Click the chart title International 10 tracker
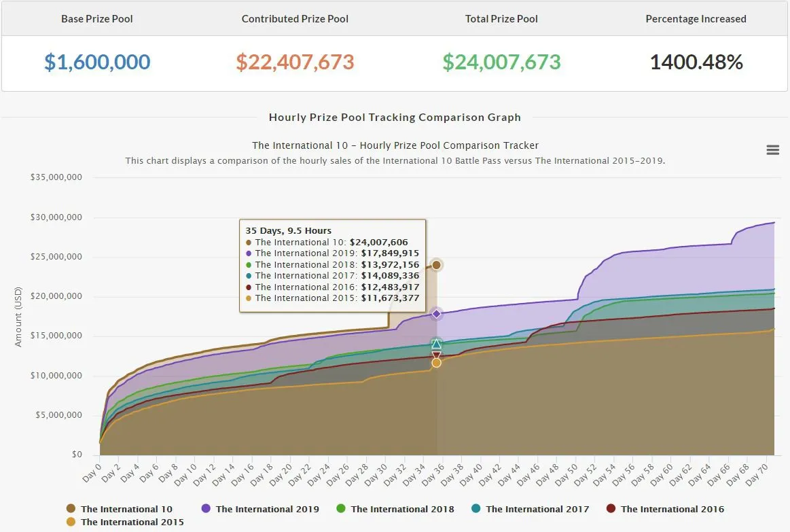Image resolution: width=790 pixels, height=532 pixels. [x=395, y=145]
